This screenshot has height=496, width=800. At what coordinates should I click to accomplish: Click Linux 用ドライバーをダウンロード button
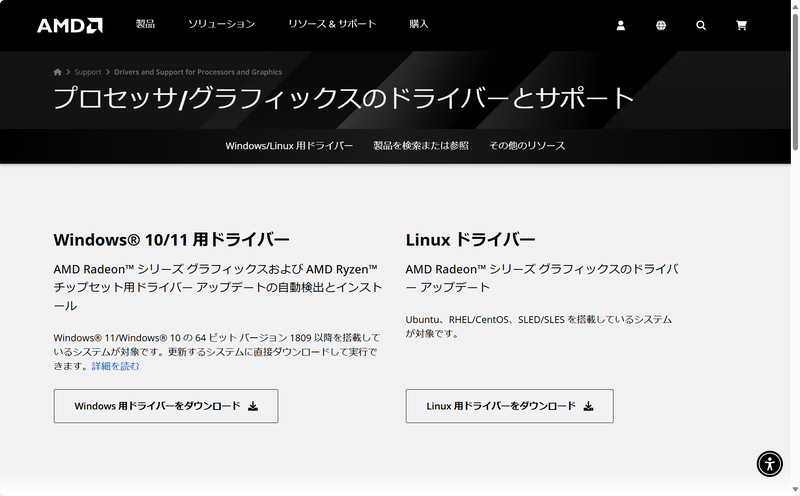pyautogui.click(x=510, y=406)
